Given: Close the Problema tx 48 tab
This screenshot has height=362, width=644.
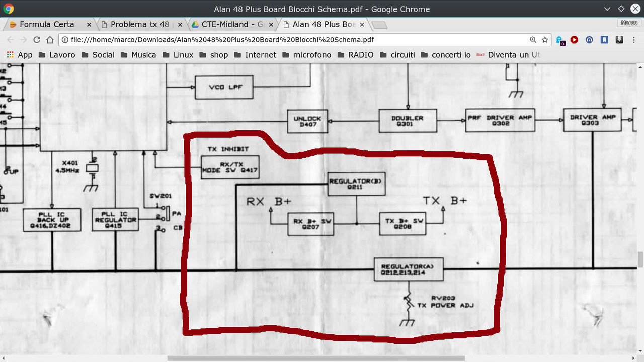Looking at the screenshot, I should point(181,24).
